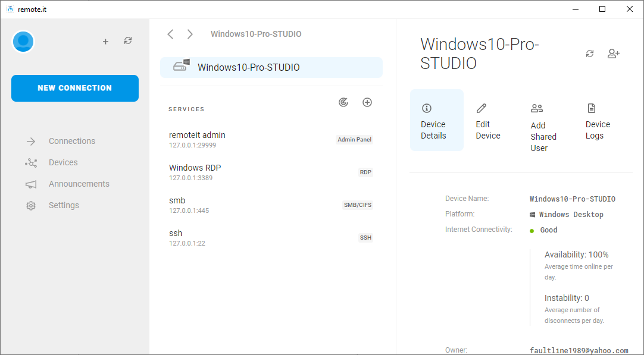
Task: Open the Windows RDP service
Action: pos(271,172)
